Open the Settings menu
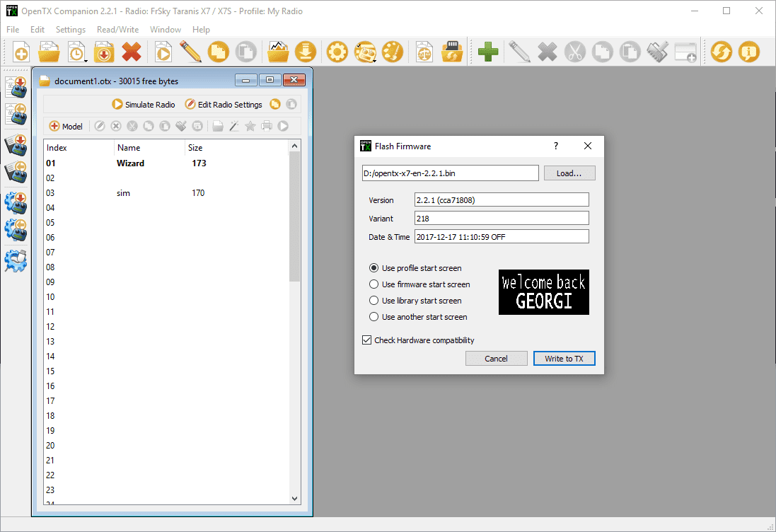776x532 pixels. (x=71, y=30)
